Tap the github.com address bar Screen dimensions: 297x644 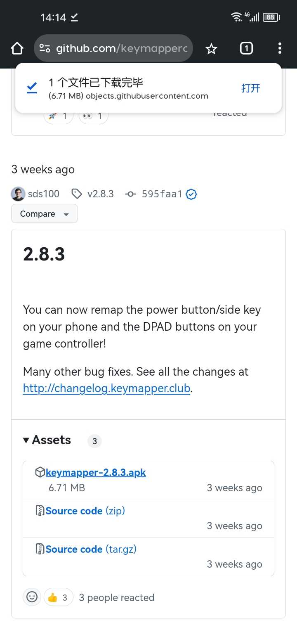click(x=121, y=49)
